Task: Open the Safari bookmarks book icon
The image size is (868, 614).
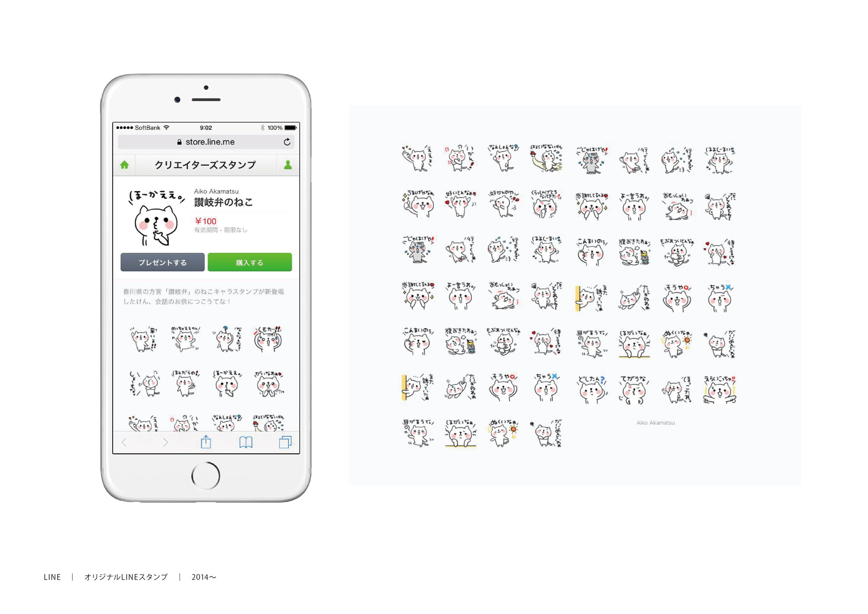Action: click(246, 442)
